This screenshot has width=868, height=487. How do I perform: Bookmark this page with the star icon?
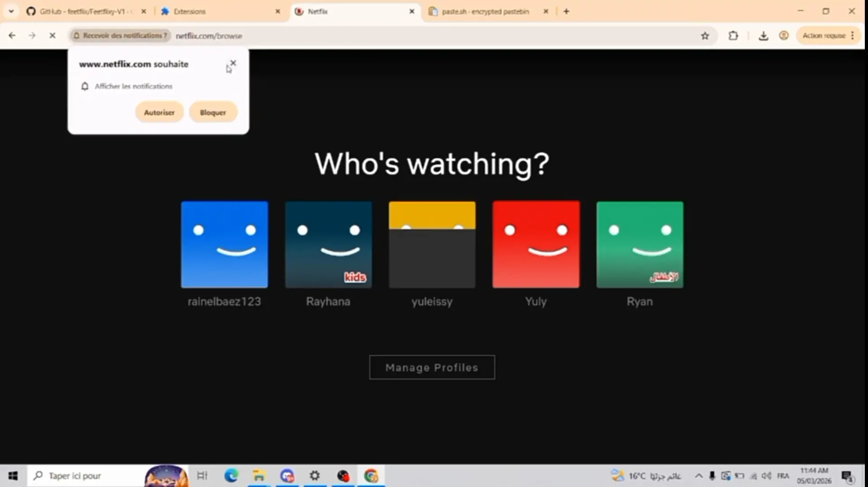(705, 36)
